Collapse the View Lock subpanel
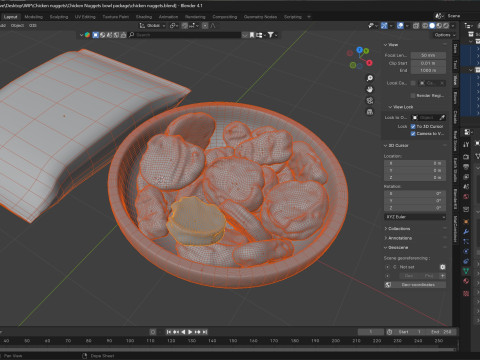 click(x=401, y=107)
